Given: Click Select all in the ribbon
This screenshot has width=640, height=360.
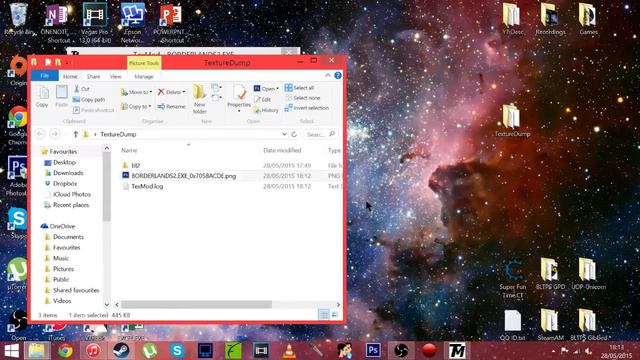Looking at the screenshot, I should point(300,88).
